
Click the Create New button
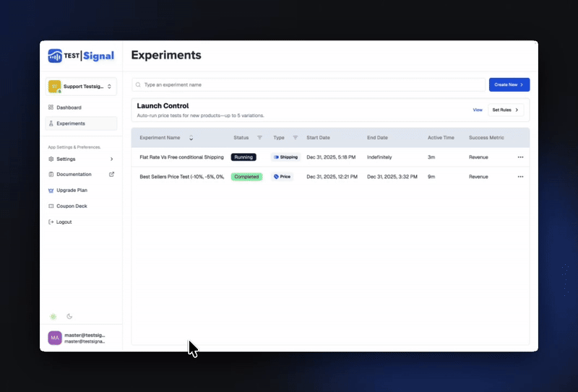click(x=509, y=85)
